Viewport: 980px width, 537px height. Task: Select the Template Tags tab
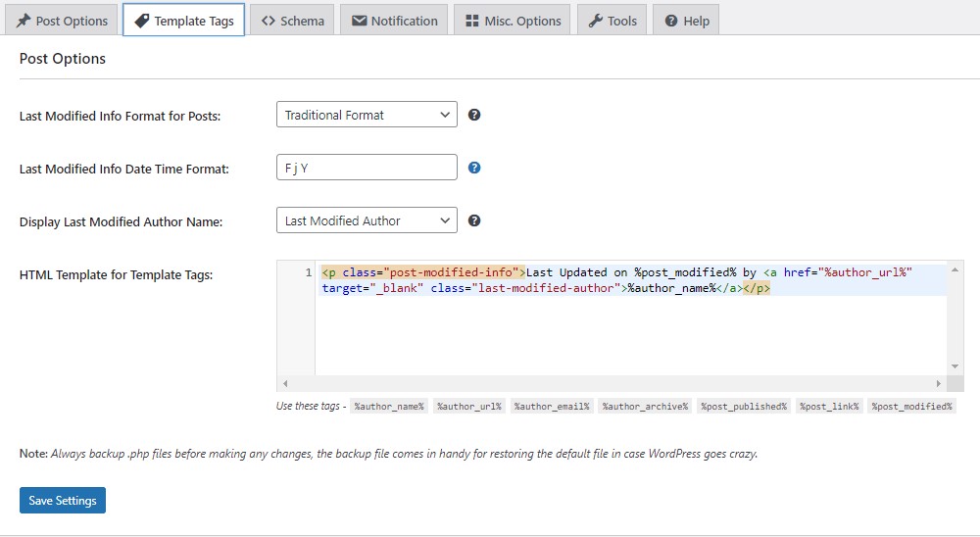click(x=184, y=21)
